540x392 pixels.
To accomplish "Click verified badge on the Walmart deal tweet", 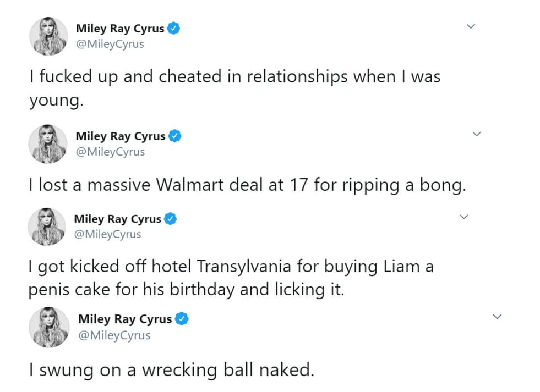I will coord(176,136).
